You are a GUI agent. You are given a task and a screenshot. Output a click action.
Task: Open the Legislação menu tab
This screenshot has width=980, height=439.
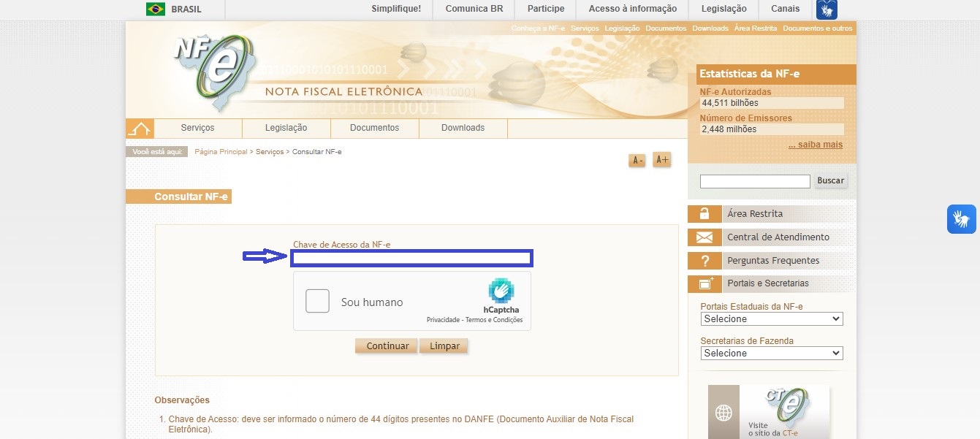(x=286, y=128)
